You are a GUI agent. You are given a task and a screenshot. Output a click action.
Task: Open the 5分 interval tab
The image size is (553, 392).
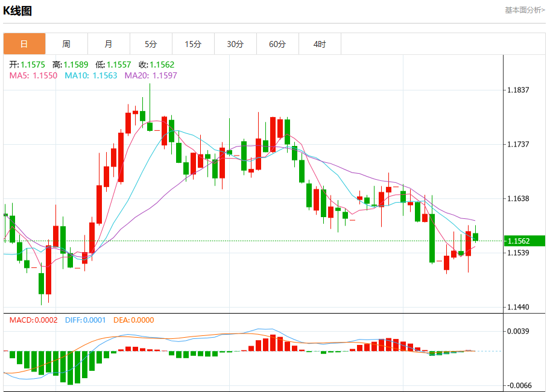coord(151,44)
